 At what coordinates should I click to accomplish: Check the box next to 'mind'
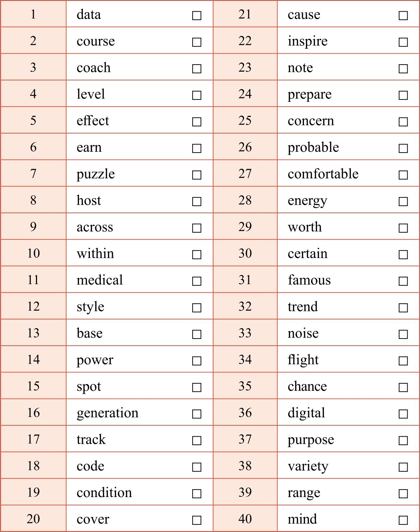click(403, 520)
